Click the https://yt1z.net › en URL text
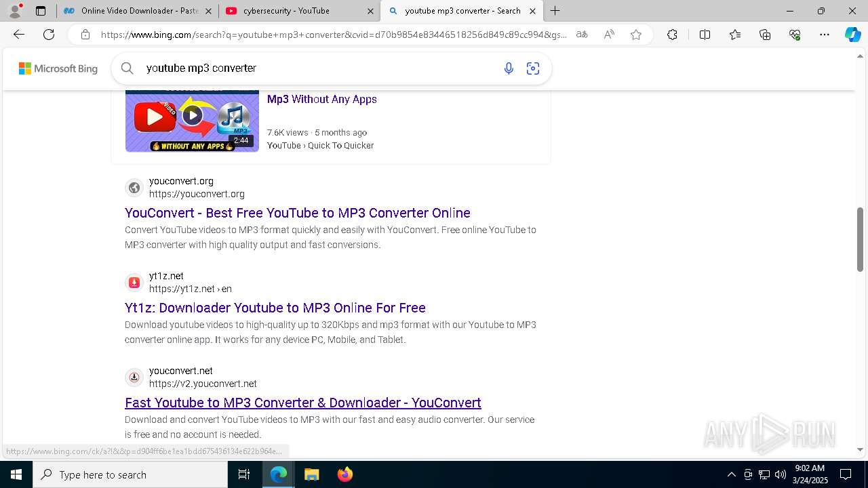Viewport: 868px width, 488px height. (x=191, y=289)
